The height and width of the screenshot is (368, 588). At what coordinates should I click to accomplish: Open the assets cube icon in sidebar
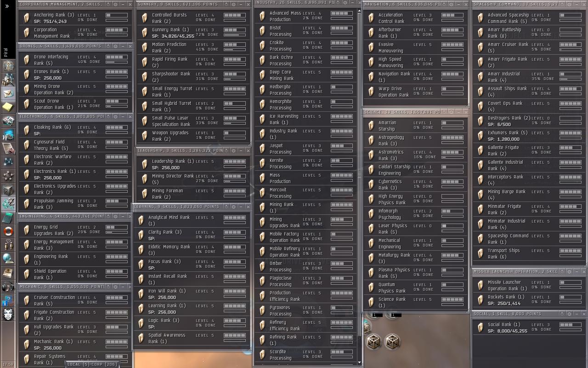(8, 190)
